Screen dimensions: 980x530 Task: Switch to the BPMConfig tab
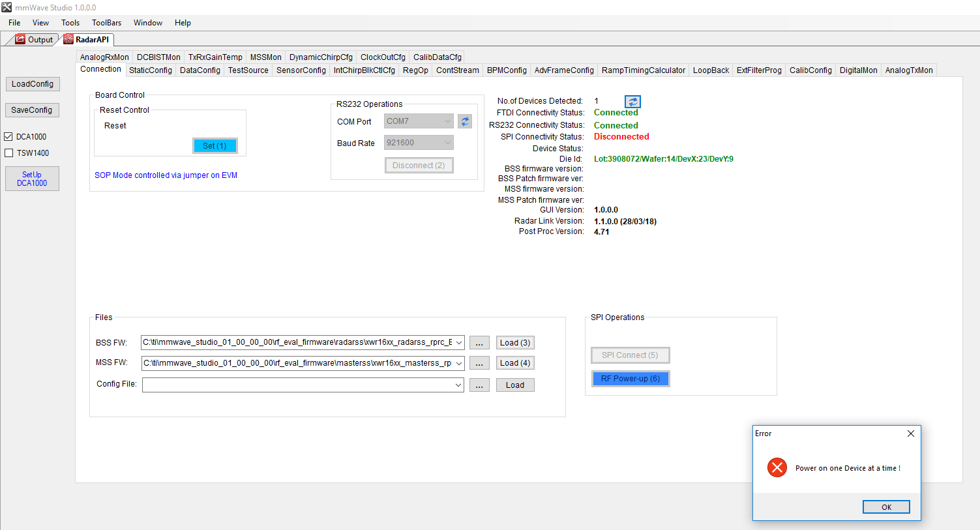coord(507,70)
